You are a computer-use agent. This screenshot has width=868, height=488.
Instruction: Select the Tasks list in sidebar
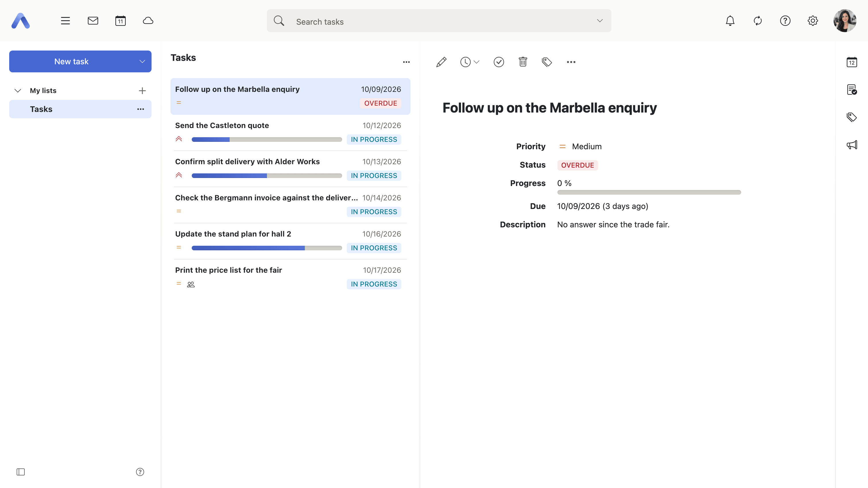point(80,109)
